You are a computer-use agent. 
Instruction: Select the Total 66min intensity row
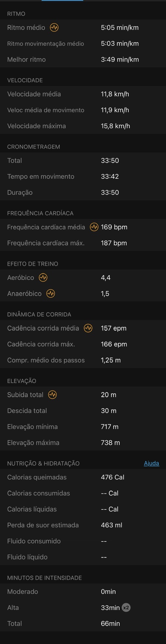[83, 623]
